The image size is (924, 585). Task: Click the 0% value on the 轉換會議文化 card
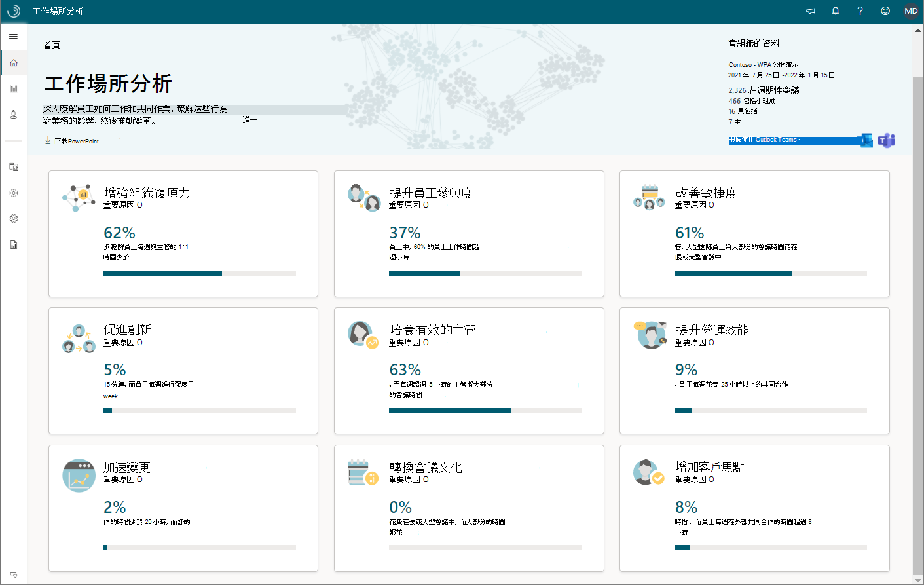point(401,508)
